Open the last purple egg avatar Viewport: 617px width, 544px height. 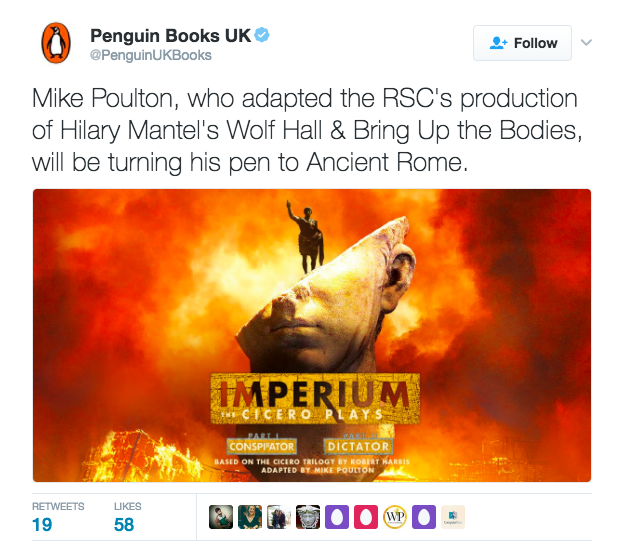(x=424, y=517)
